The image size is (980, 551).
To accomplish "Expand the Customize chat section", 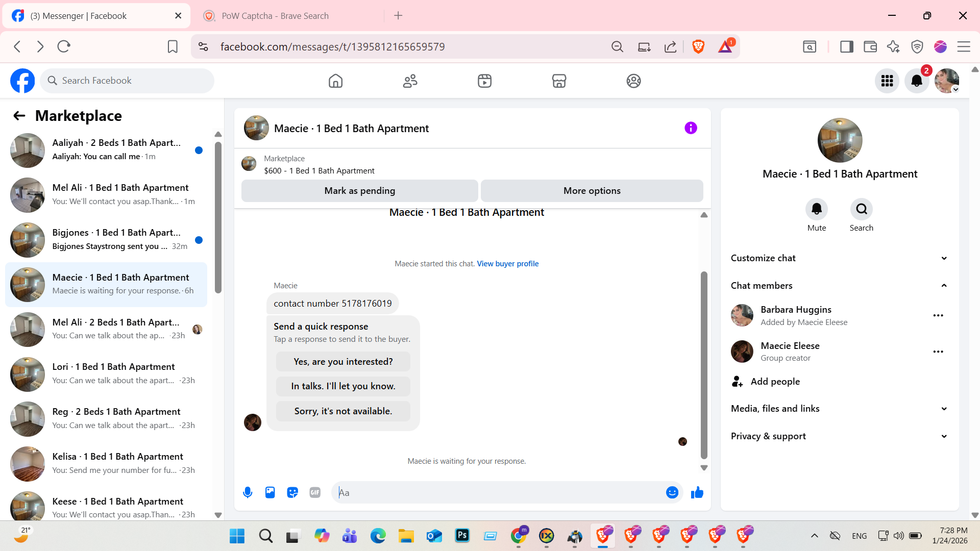I will (839, 258).
